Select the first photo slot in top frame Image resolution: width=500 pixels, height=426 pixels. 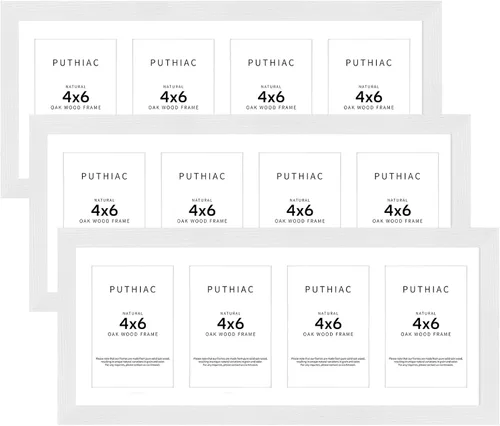coord(76,77)
